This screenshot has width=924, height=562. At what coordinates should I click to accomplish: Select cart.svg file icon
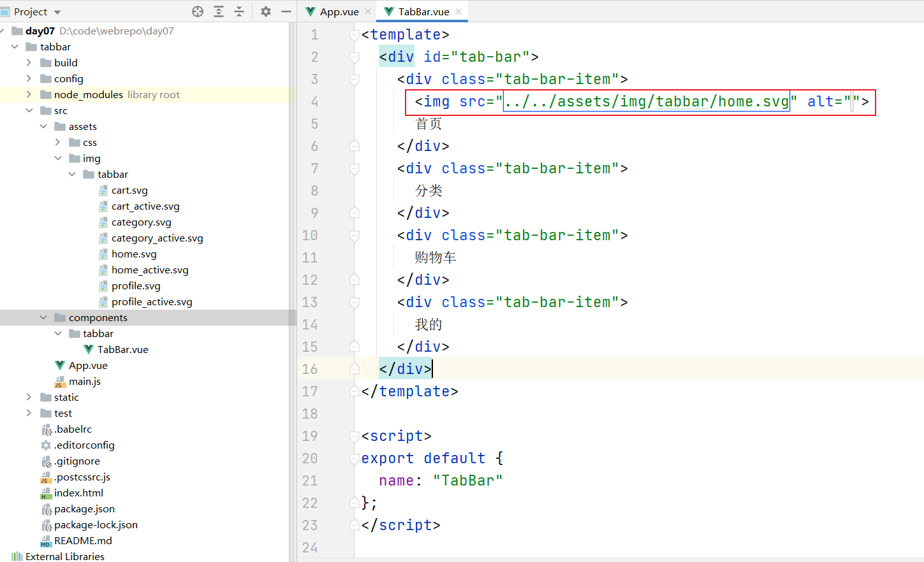point(103,191)
